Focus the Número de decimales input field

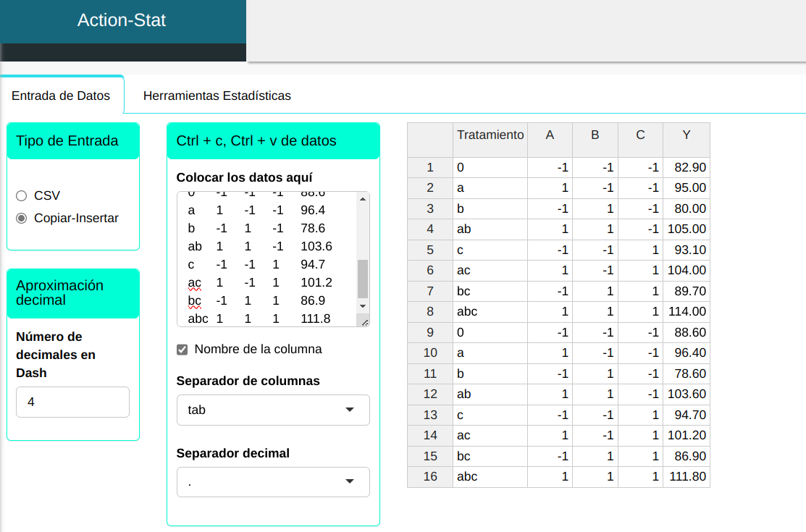[72, 402]
